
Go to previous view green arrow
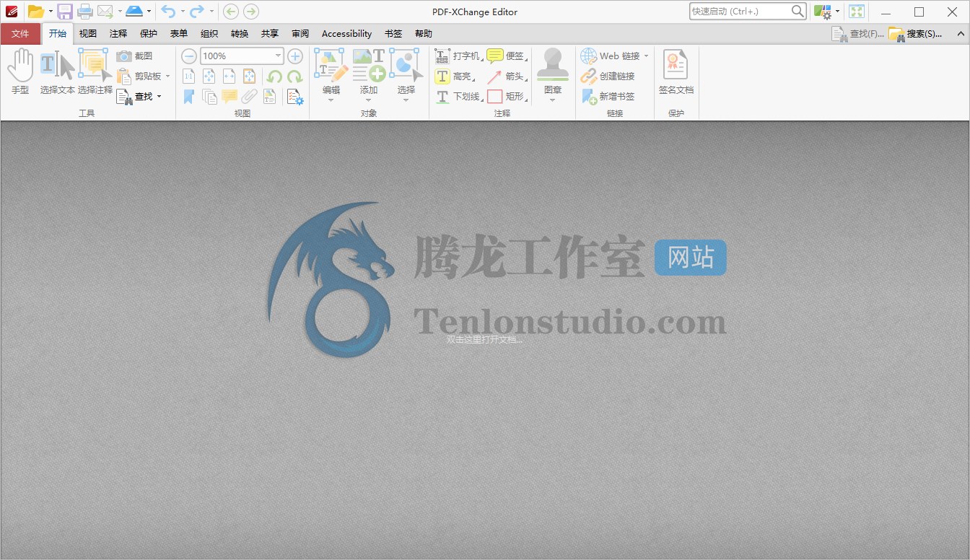point(230,11)
